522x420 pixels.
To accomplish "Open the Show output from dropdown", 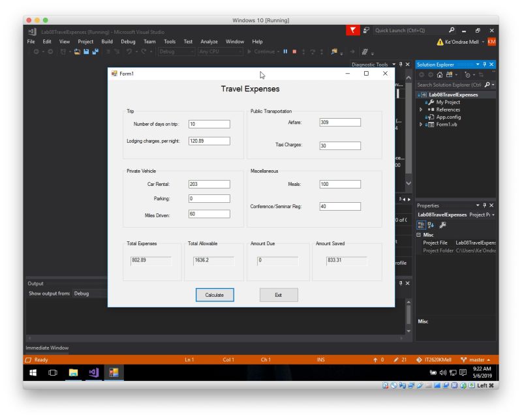I will tap(90, 293).
